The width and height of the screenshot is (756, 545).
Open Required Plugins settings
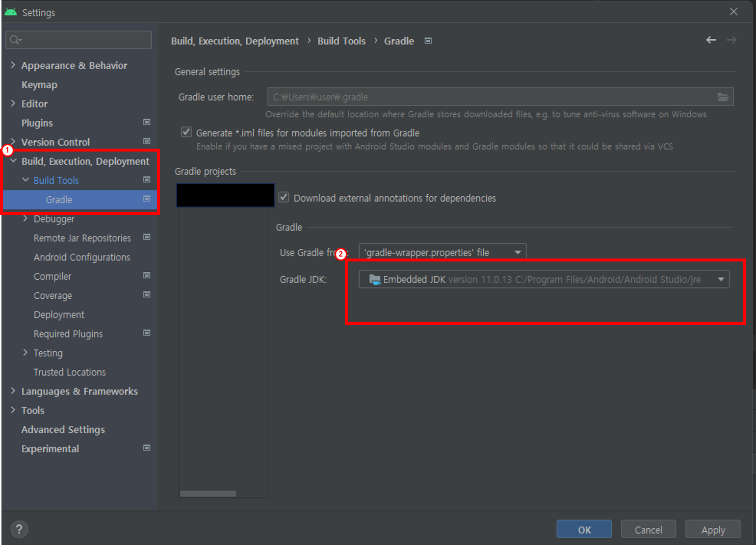(68, 334)
